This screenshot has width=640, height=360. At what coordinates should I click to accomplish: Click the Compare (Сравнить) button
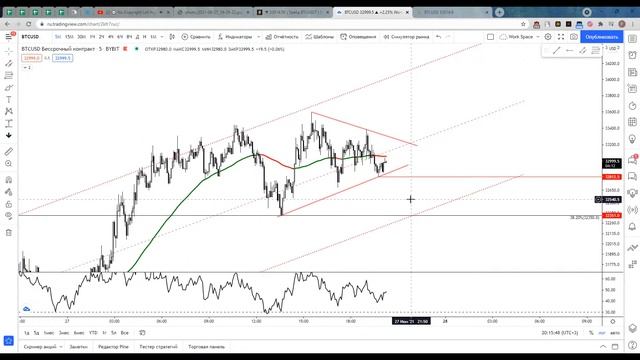coord(196,37)
